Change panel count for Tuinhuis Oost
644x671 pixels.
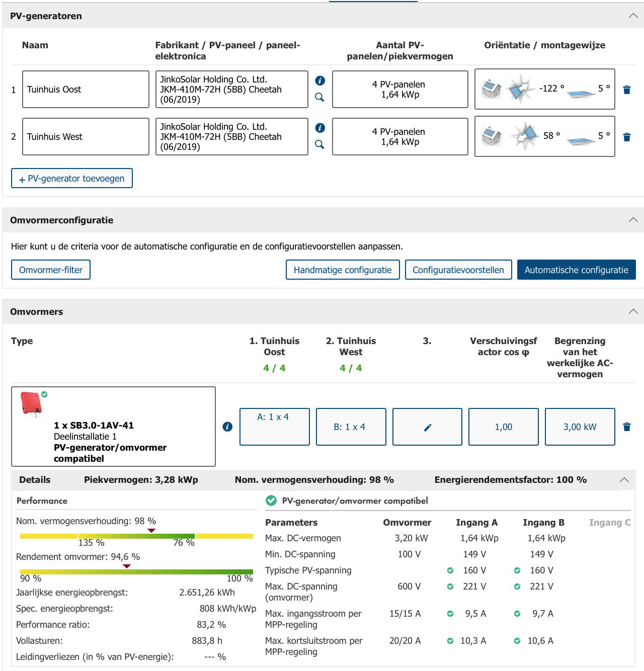coord(400,89)
